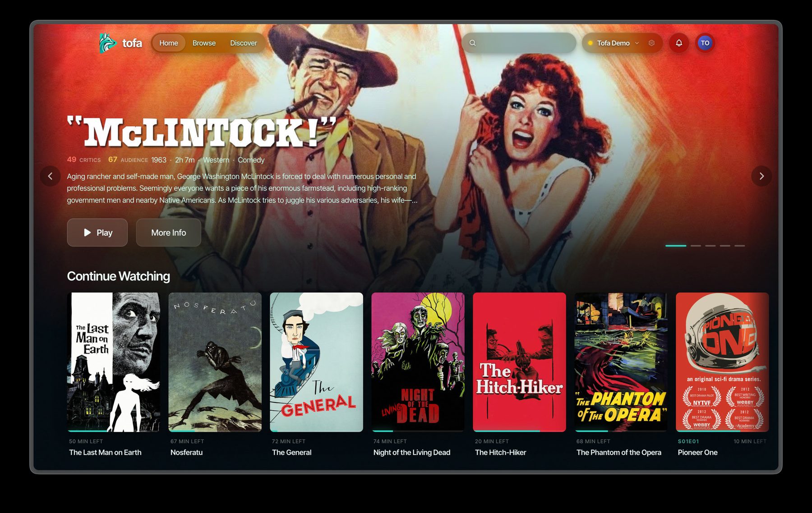Click the Pioneer One title text

pos(698,452)
